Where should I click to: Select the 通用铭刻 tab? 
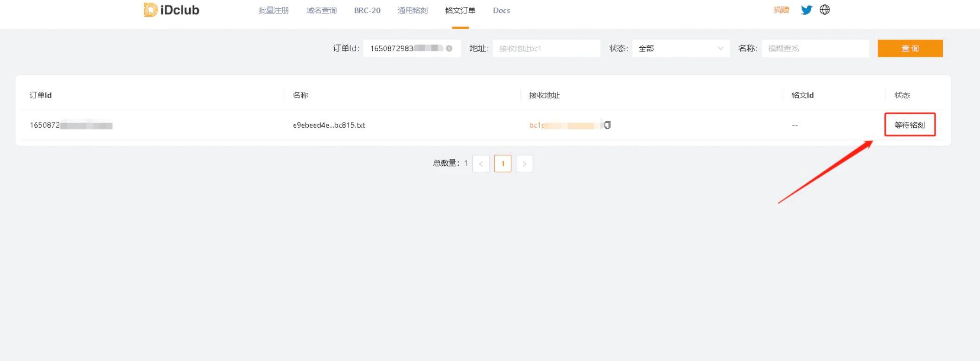[412, 10]
